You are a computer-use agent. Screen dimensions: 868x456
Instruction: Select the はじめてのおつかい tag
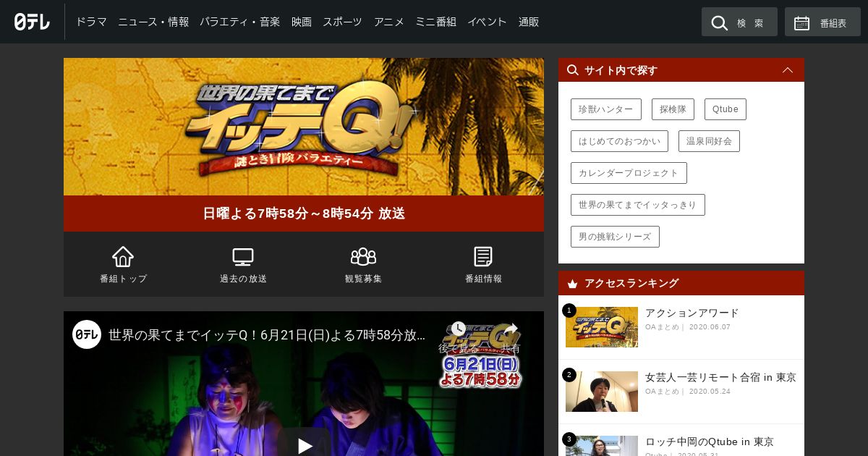point(619,141)
